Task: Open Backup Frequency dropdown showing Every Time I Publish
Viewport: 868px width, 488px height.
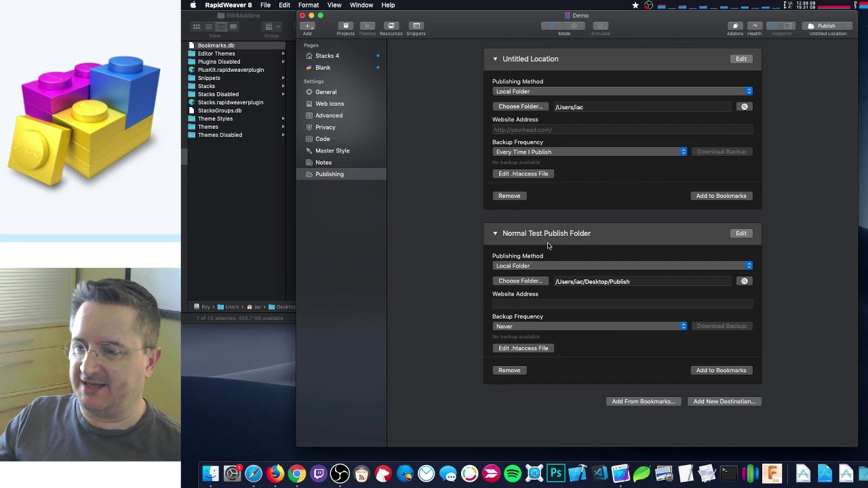Action: click(590, 152)
